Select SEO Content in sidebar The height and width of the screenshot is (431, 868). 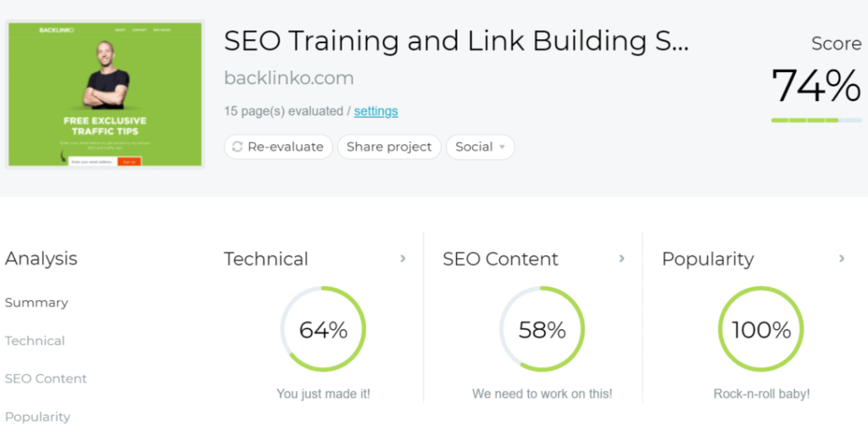point(46,378)
